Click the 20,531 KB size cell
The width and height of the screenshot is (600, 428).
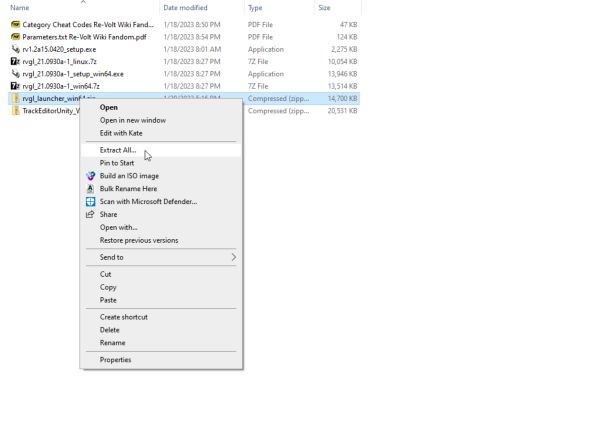(342, 111)
